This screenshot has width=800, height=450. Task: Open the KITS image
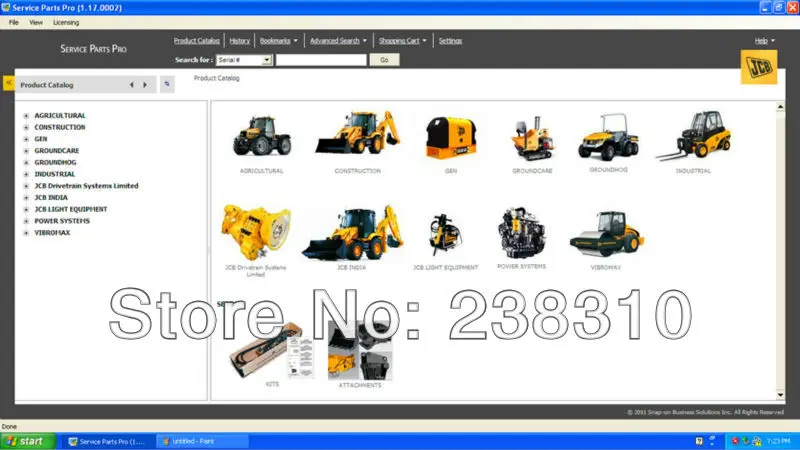(x=272, y=351)
